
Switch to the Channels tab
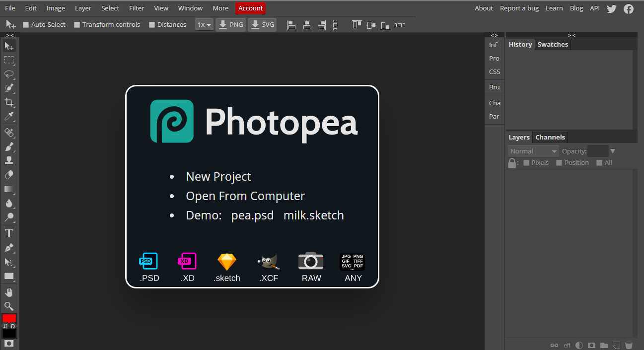(550, 137)
